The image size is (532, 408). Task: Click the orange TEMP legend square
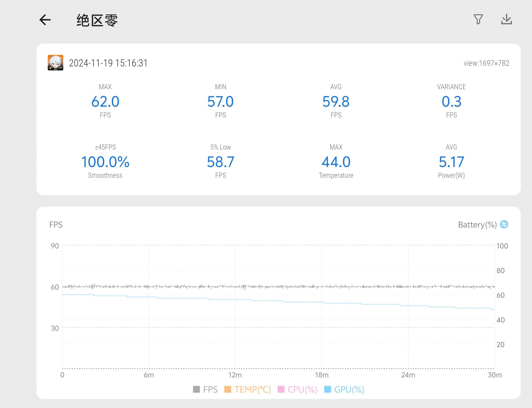point(228,389)
